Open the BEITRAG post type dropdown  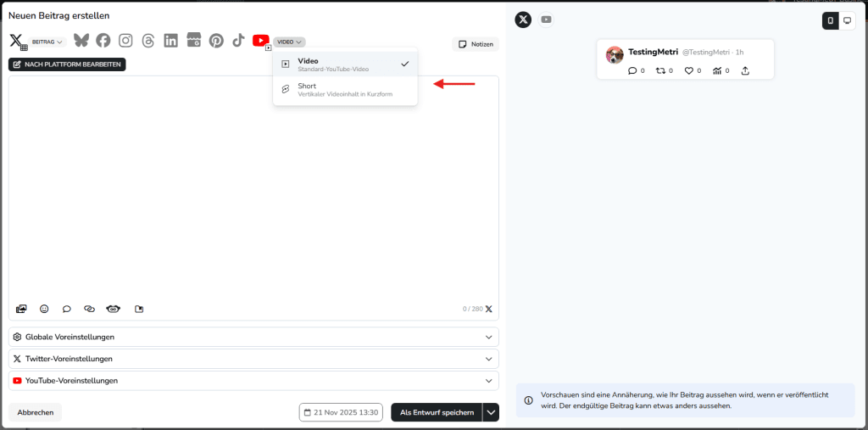pos(47,42)
